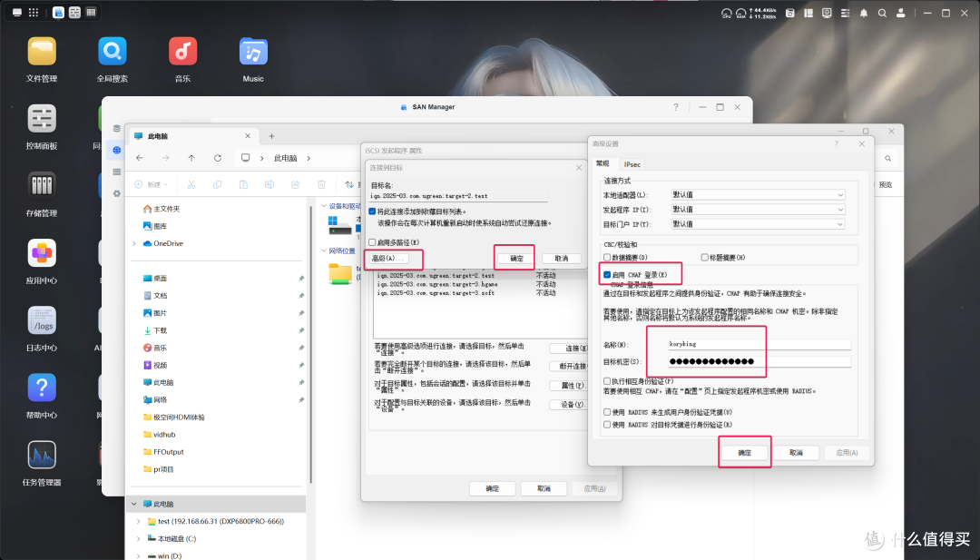
Task: Switch to storage manager taskbar icon
Action: tap(91, 13)
